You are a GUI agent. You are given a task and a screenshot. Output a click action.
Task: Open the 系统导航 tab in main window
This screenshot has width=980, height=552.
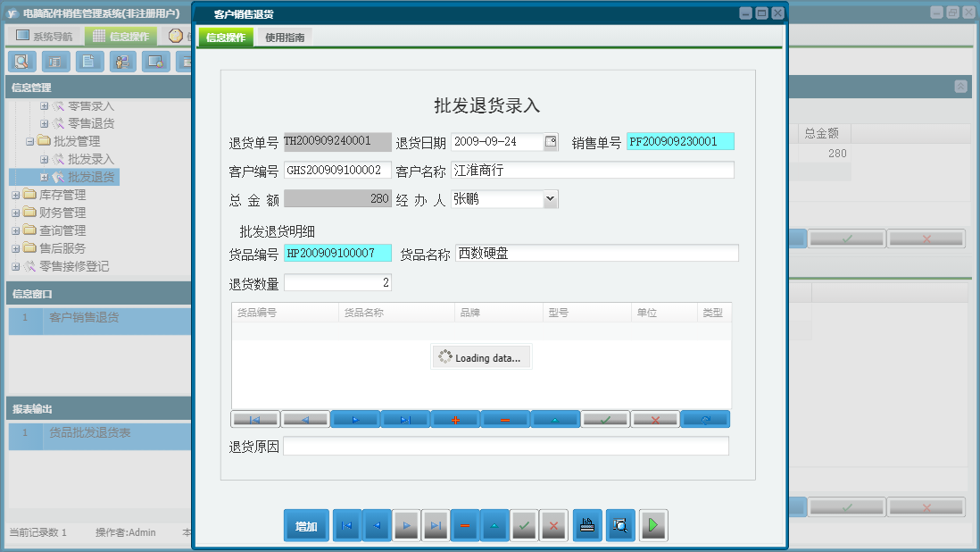(x=45, y=37)
